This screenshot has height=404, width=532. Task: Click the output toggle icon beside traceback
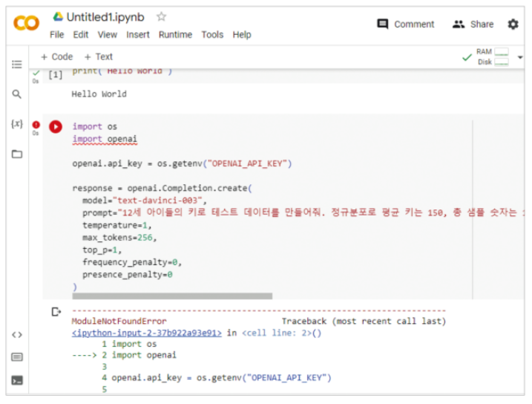point(56,312)
